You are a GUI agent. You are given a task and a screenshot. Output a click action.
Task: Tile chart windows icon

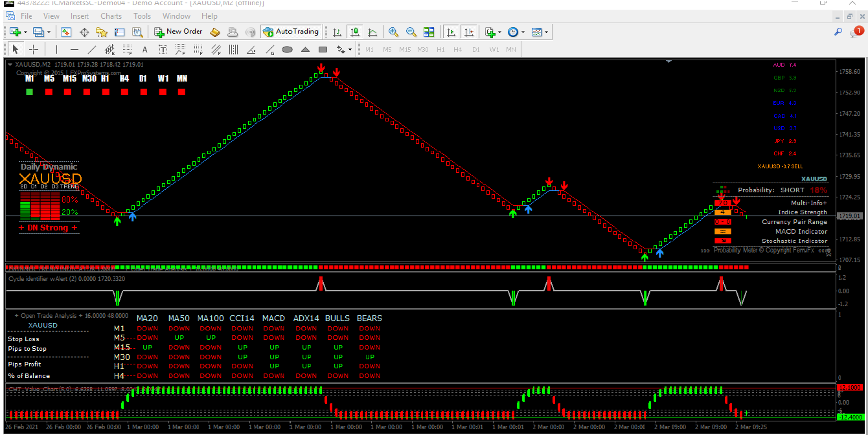pyautogui.click(x=429, y=32)
